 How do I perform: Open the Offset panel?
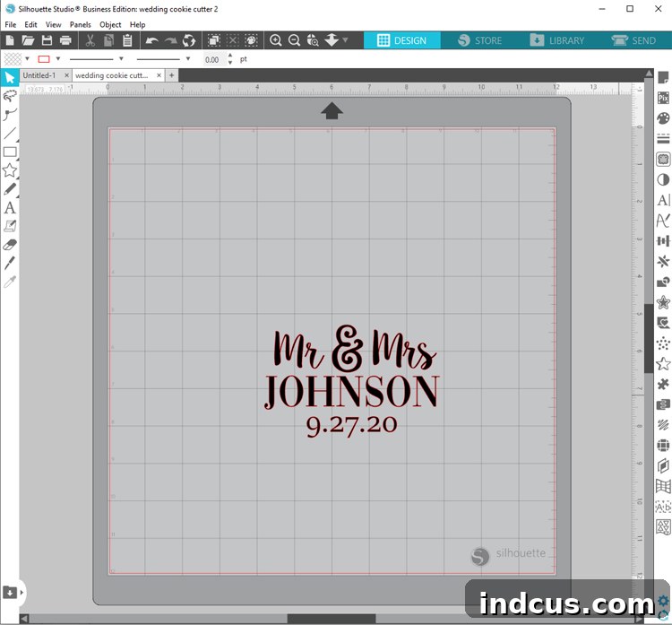[663, 302]
